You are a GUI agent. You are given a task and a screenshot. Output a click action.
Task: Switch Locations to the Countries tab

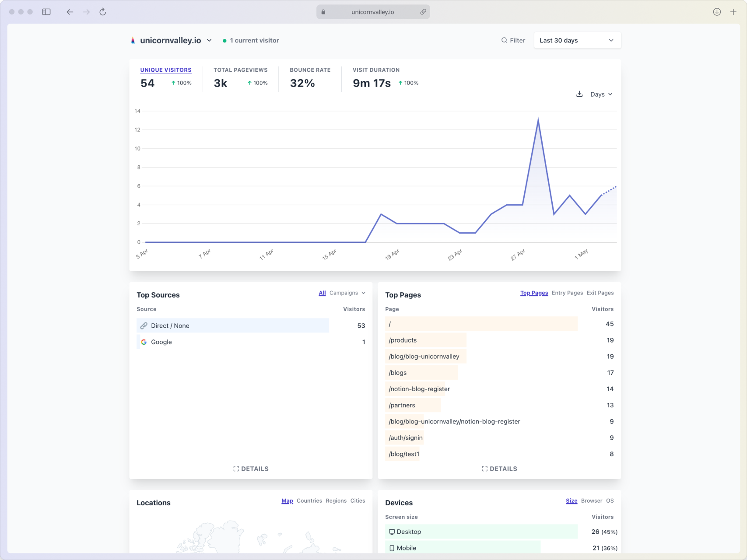309,501
